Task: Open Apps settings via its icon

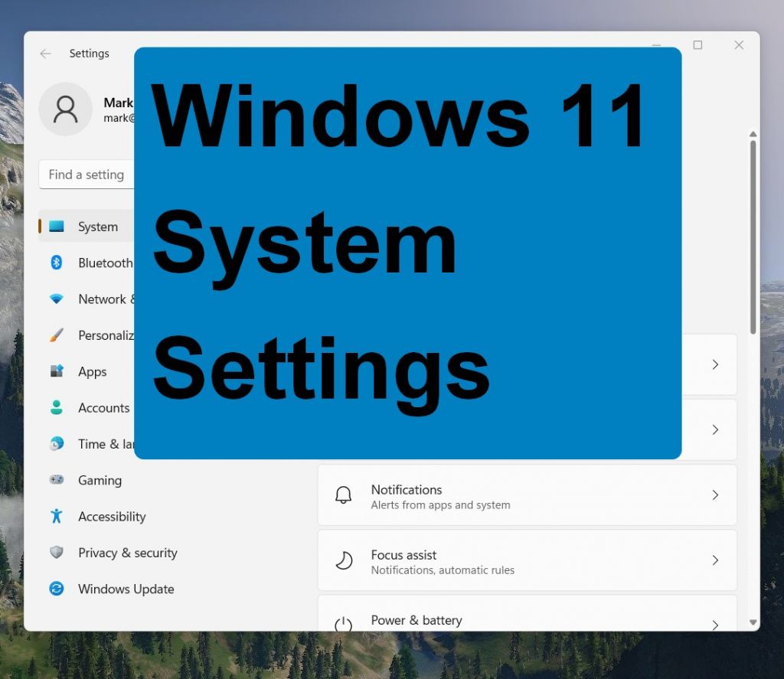Action: pyautogui.click(x=57, y=371)
